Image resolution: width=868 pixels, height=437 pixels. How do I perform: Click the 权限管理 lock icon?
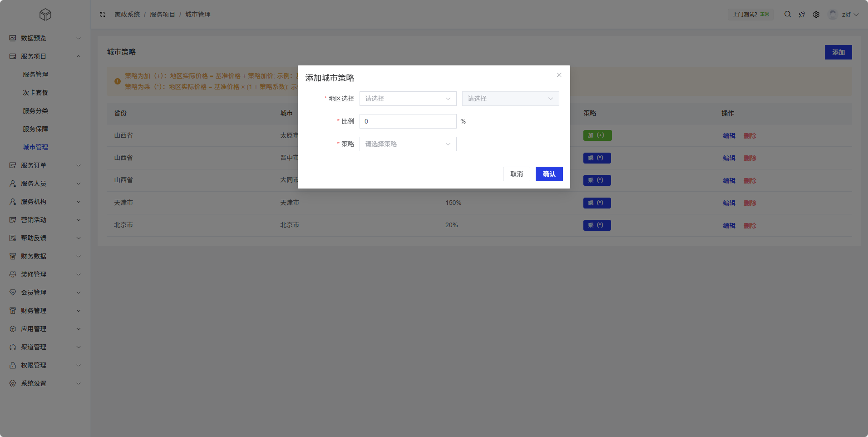(x=13, y=365)
